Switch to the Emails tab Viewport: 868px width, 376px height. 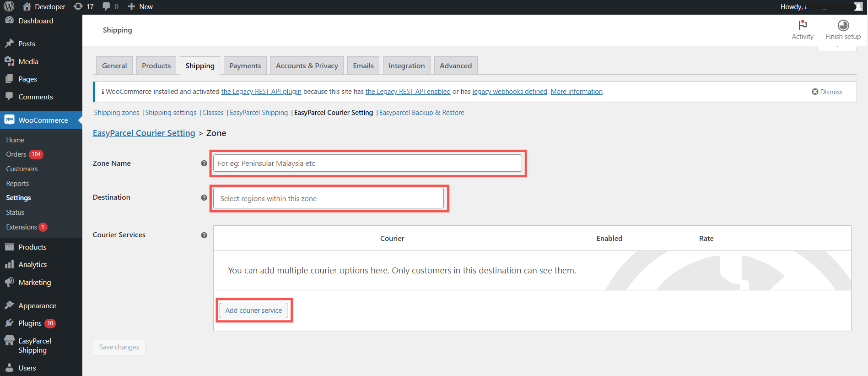click(363, 65)
